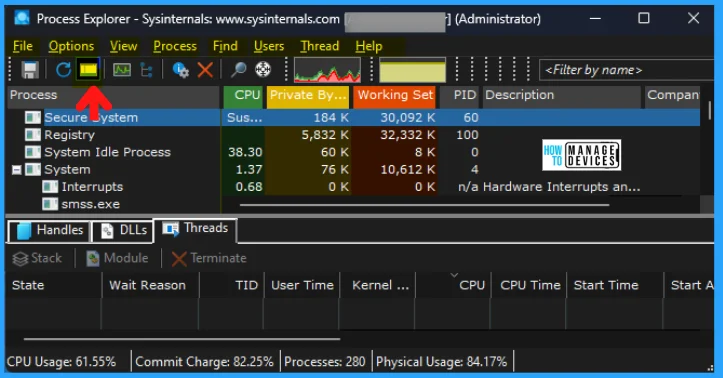The image size is (723, 378).
Task: Click the process list horizontal scrollbar
Action: click(424, 205)
